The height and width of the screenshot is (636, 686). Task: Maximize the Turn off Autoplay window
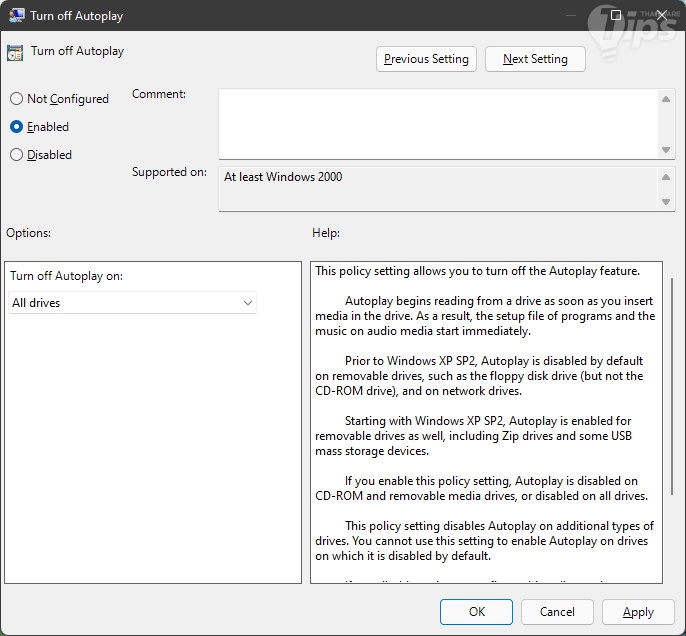(616, 15)
